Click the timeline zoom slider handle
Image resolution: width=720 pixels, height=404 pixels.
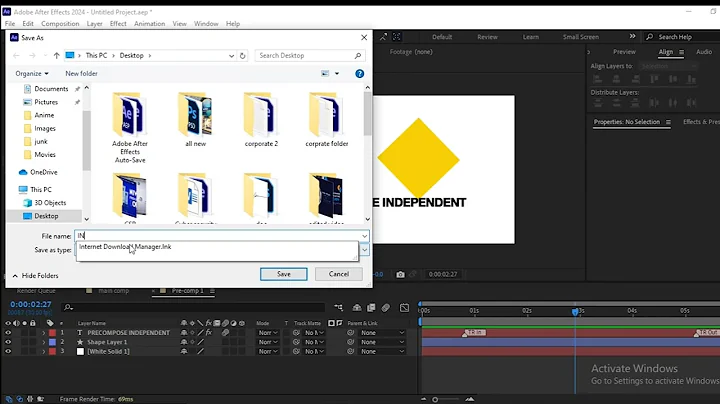[x=435, y=399]
